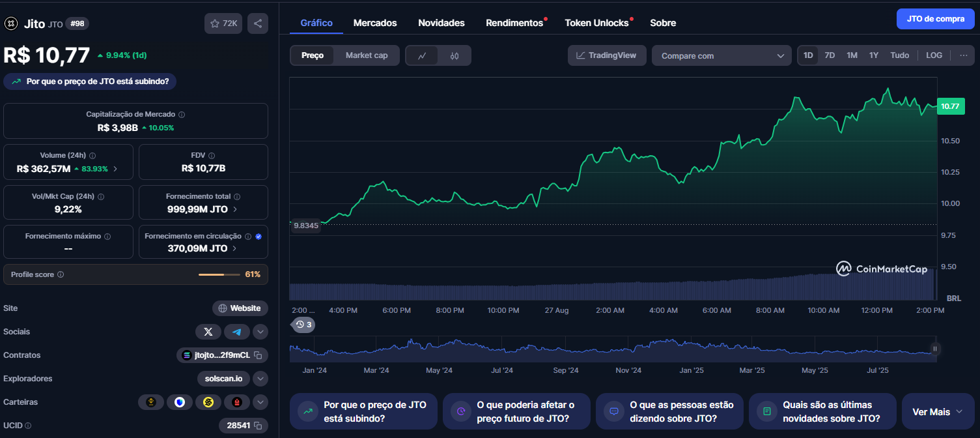This screenshot has height=438, width=980.
Task: Click the Vol/Mkt Cap (24h) info icon
Action: coord(101,196)
